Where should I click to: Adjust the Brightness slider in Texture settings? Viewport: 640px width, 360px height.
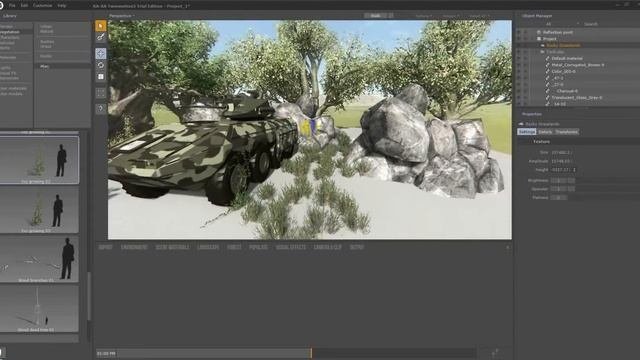563,180
